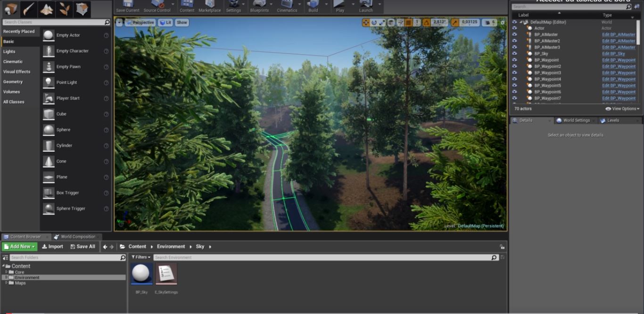Activate the Paint mode brush icon
Viewport: 644px width, 314px height.
(28, 9)
